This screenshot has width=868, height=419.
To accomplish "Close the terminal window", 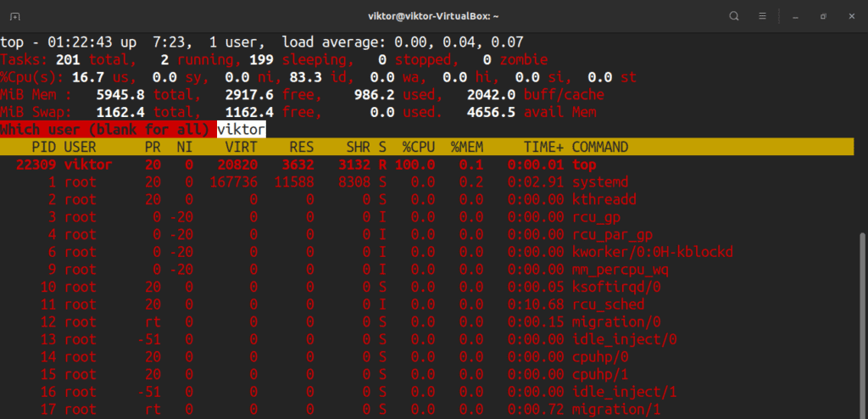I will coord(852,16).
